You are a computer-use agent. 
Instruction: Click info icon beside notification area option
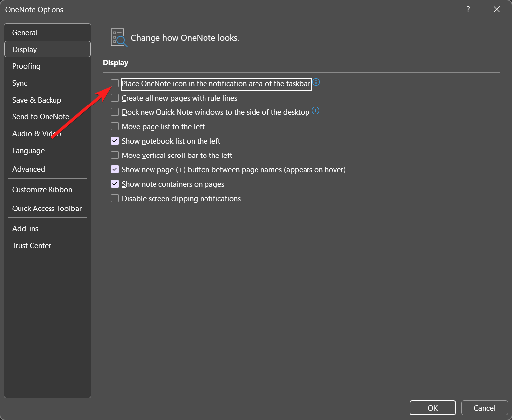coord(316,82)
